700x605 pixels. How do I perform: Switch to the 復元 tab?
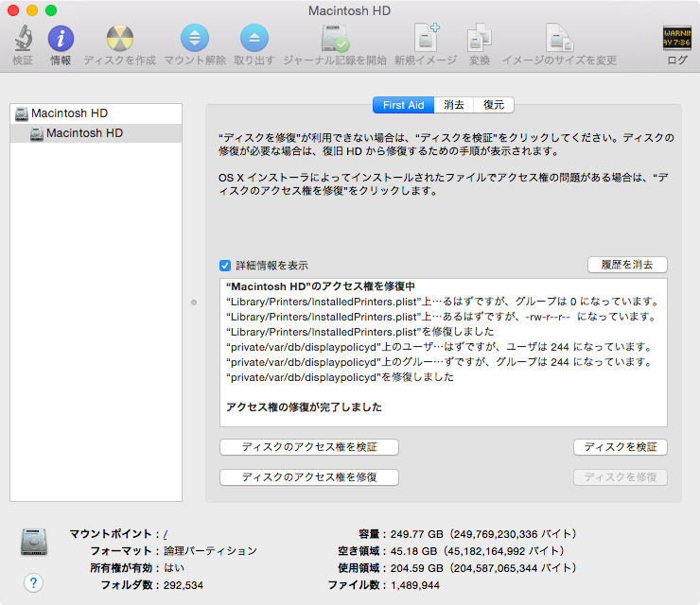click(493, 105)
